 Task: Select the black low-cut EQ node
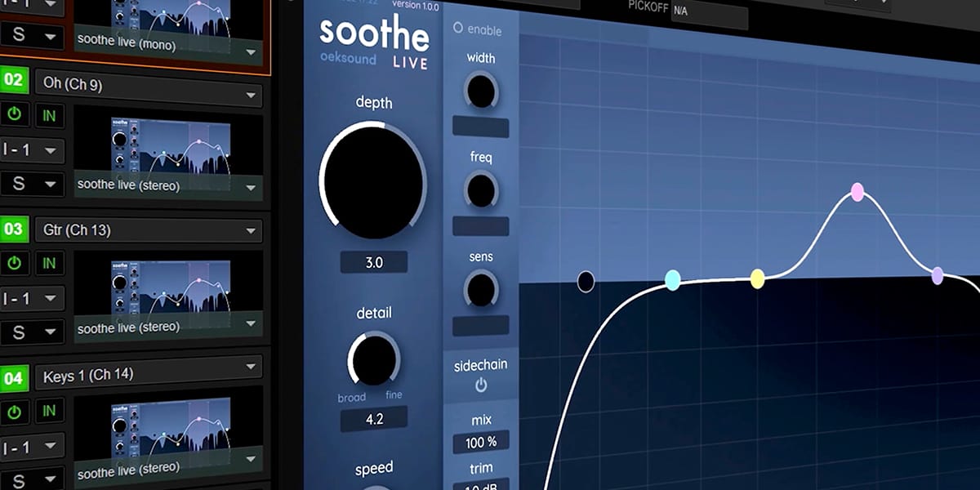(586, 282)
